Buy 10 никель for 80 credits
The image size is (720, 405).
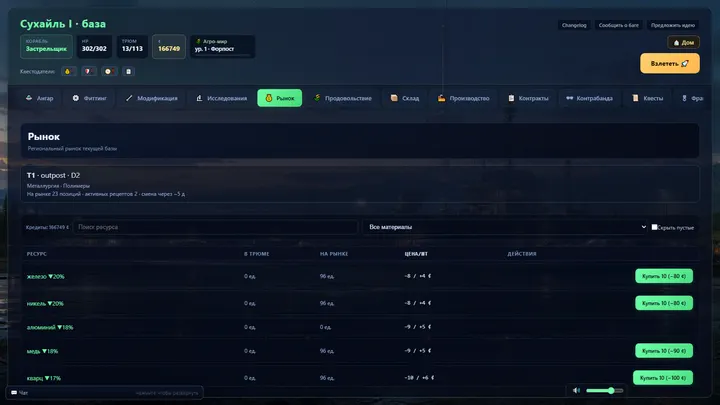664,303
